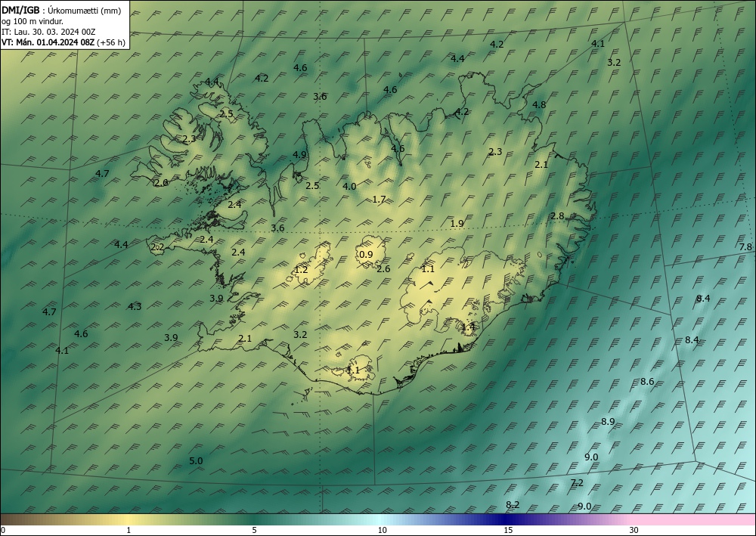
Task: Click the "5" label on the color scale
Action: 255,530
